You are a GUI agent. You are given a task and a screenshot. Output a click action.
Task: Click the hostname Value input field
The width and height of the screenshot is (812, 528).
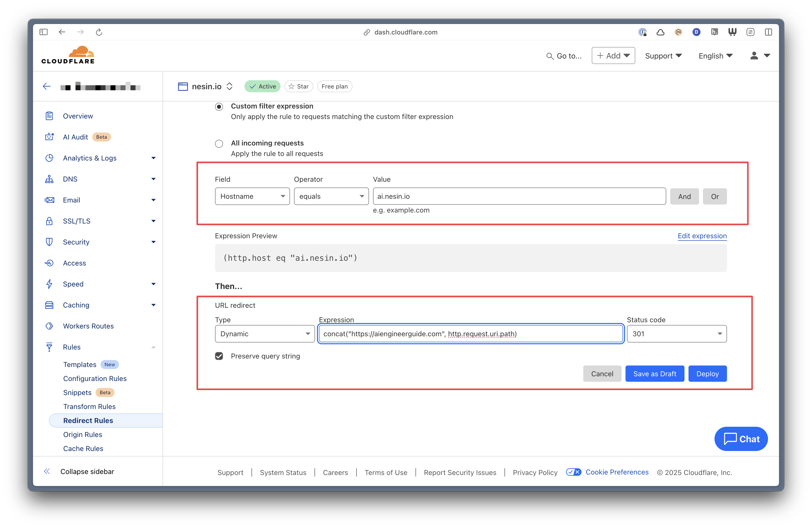pyautogui.click(x=519, y=196)
